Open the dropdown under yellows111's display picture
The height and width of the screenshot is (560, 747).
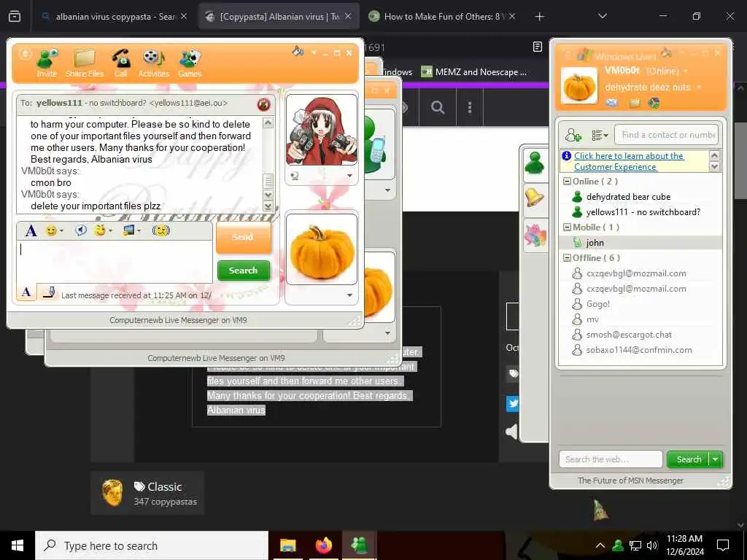click(x=349, y=176)
